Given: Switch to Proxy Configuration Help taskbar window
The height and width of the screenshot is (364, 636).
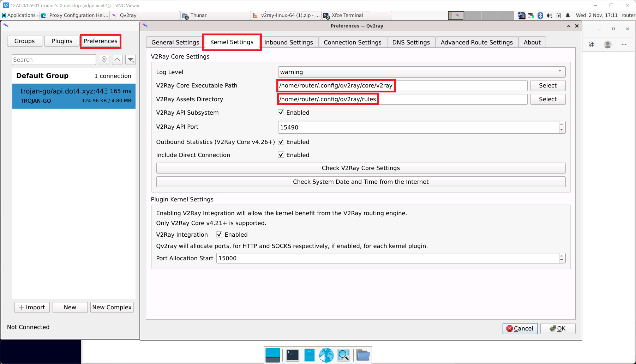Looking at the screenshot, I should point(74,15).
